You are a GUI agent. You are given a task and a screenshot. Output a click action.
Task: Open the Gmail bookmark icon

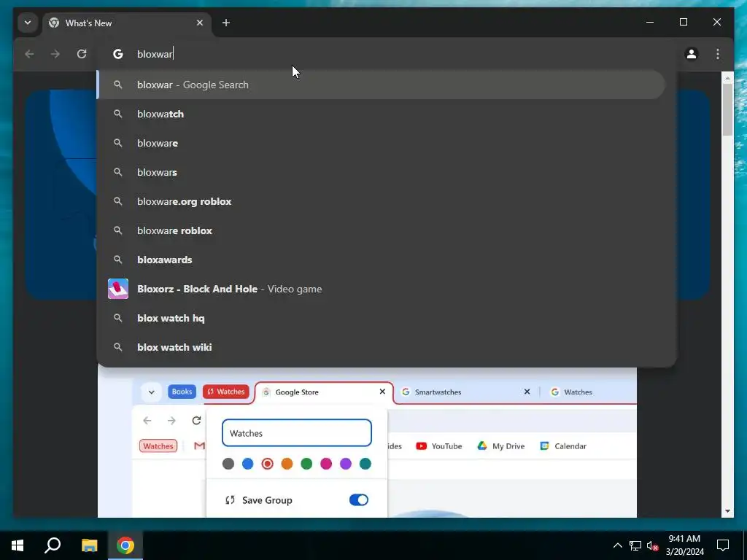200,446
